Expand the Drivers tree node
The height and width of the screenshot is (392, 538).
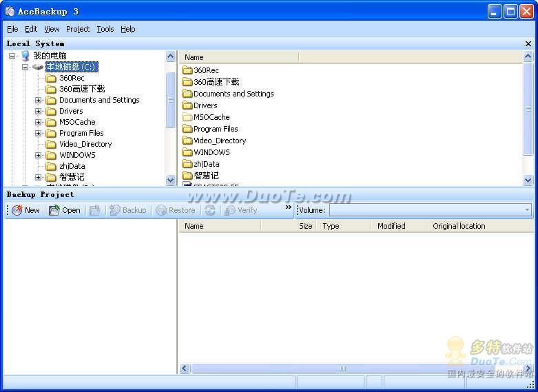(38, 111)
